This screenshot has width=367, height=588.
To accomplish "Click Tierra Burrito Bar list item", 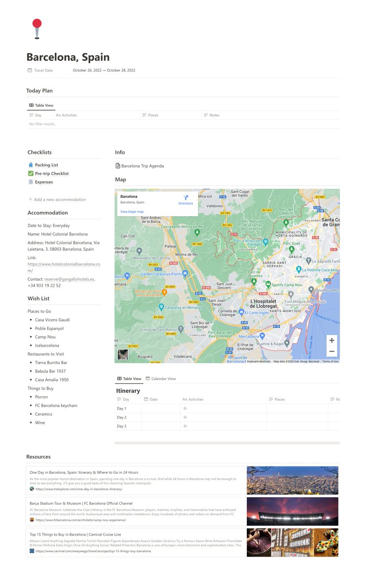I will (x=51, y=363).
